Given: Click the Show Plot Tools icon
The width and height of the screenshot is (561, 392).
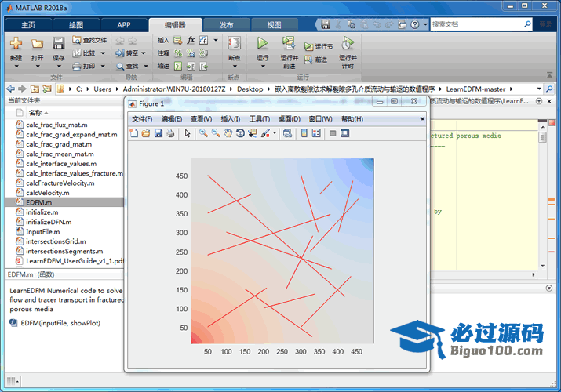Looking at the screenshot, I should pyautogui.click(x=345, y=133).
